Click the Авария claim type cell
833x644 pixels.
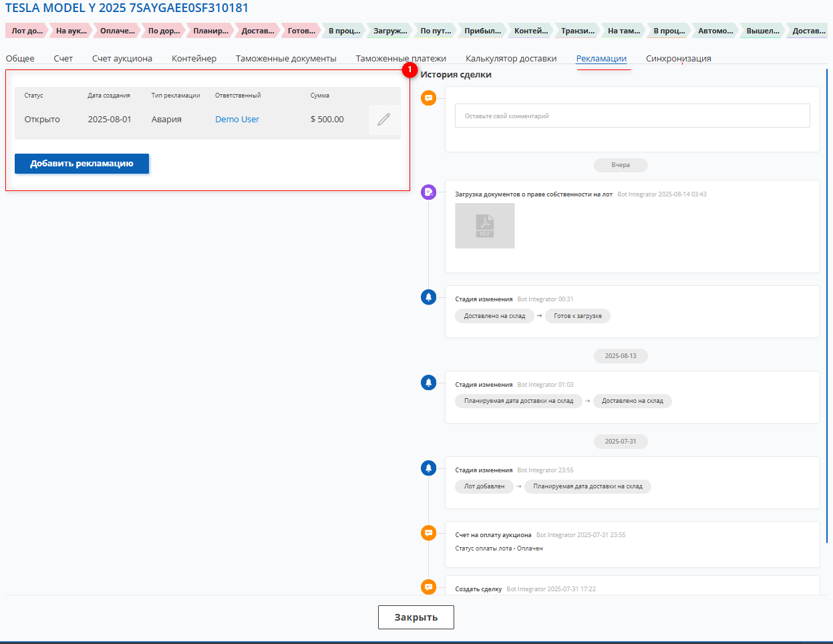(166, 120)
